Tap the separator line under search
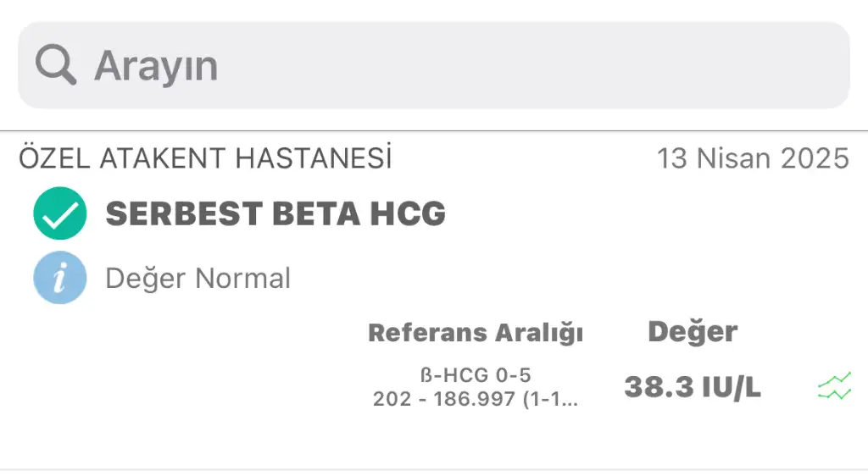Screen dimensions: 868x476 [x=434, y=131]
